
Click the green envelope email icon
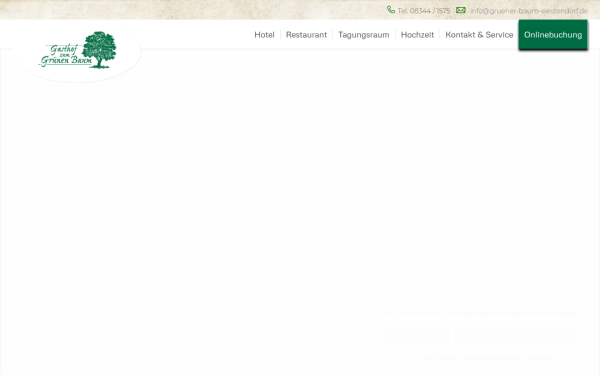(461, 10)
